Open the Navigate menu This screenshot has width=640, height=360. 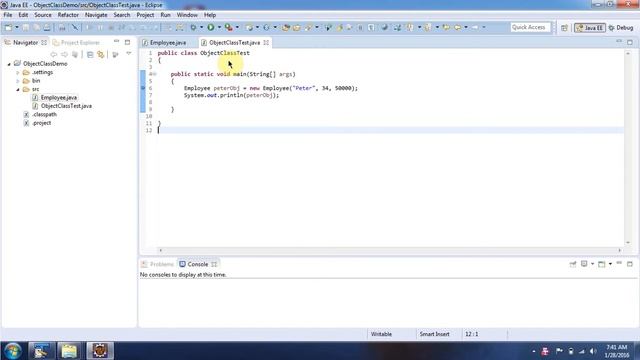pyautogui.click(x=96, y=15)
